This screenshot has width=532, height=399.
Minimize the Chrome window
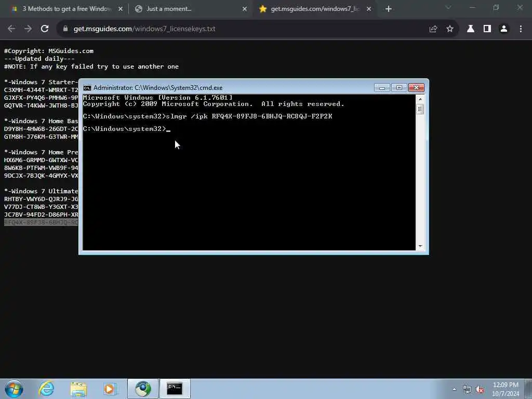coord(472,7)
